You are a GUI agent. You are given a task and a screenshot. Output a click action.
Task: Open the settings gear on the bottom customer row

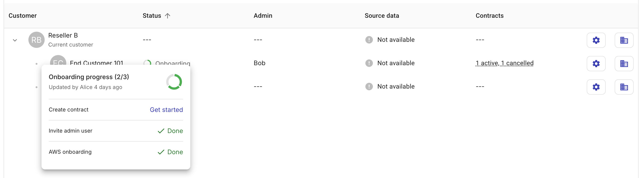(596, 87)
